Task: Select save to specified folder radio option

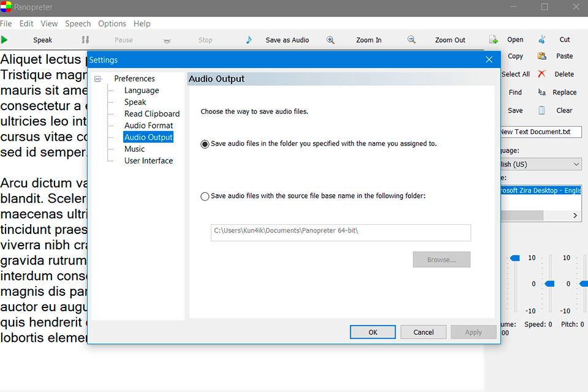Action: [205, 144]
